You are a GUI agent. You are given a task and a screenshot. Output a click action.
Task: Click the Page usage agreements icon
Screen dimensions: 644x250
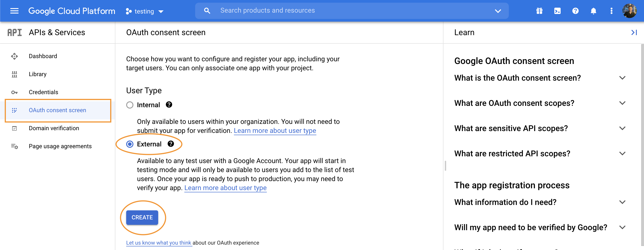pos(14,146)
